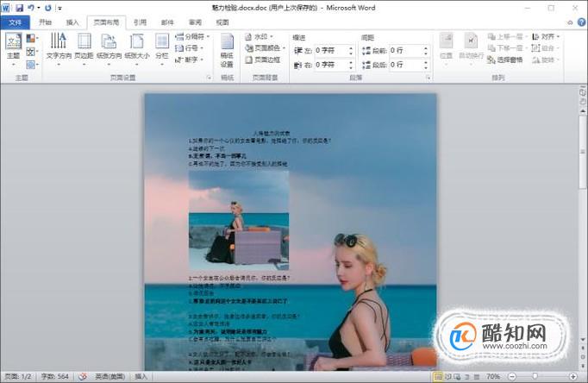Select Web Layout view button

pyautogui.click(x=457, y=376)
